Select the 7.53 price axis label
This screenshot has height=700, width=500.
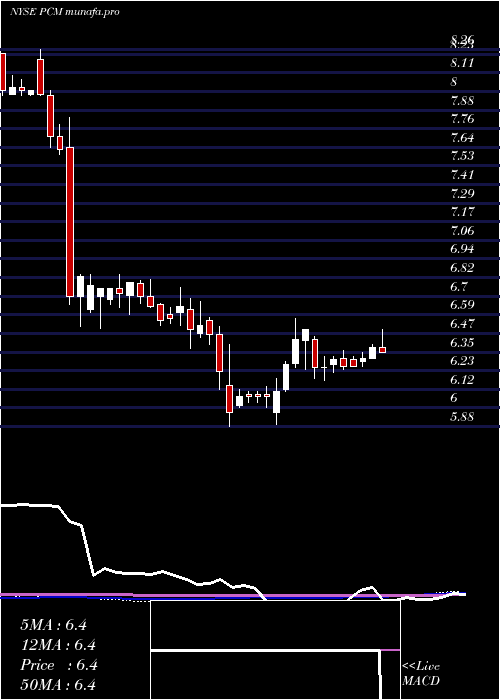tap(462, 156)
